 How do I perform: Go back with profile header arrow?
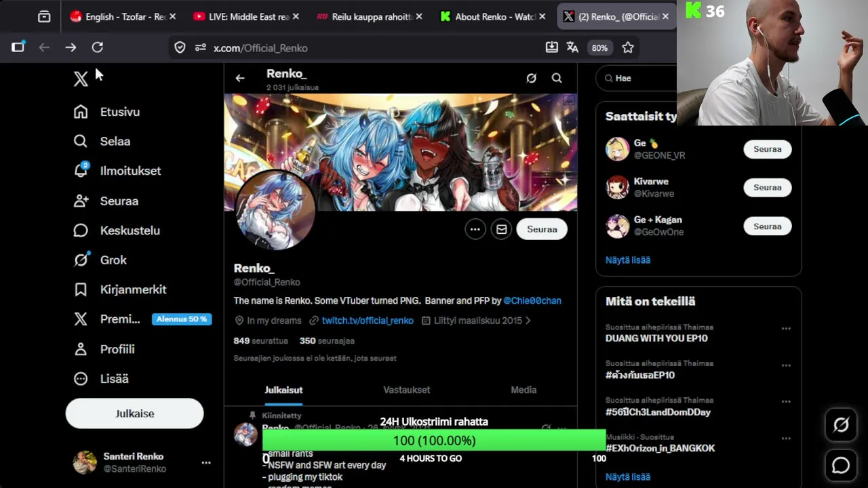tap(240, 79)
